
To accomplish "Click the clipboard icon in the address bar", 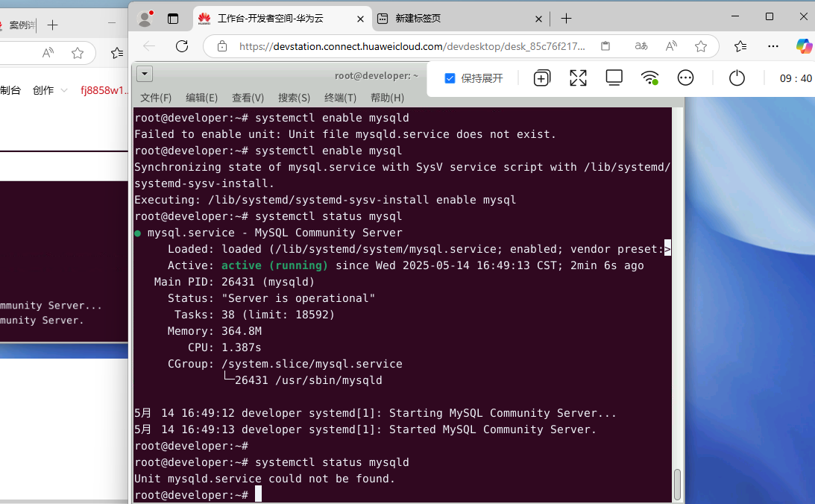I will click(605, 46).
